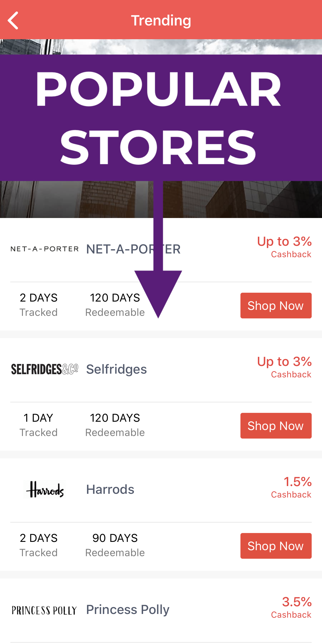
Task: Select the 120 DAYS Redeemable text for Selfridges
Action: [115, 424]
